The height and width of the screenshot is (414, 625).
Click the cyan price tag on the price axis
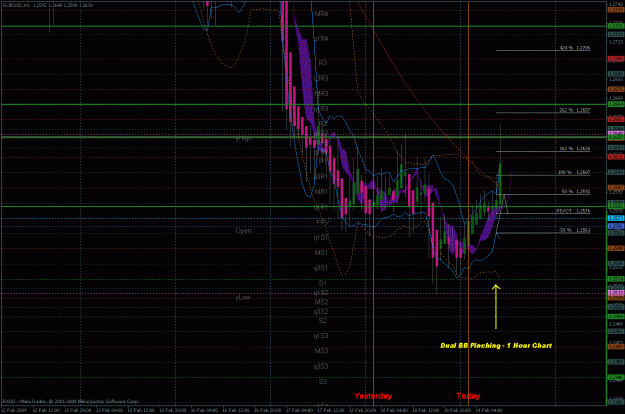(616, 218)
